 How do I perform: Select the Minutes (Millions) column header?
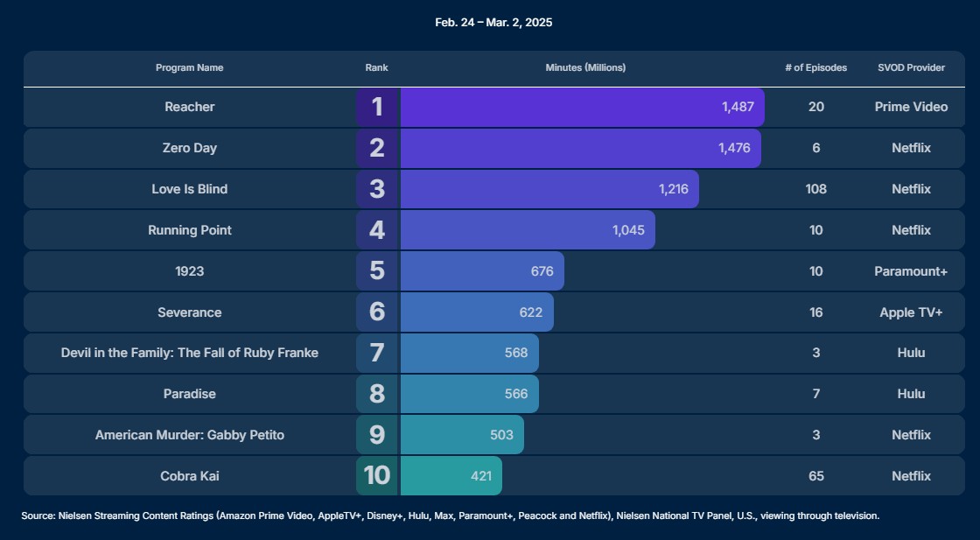click(585, 67)
